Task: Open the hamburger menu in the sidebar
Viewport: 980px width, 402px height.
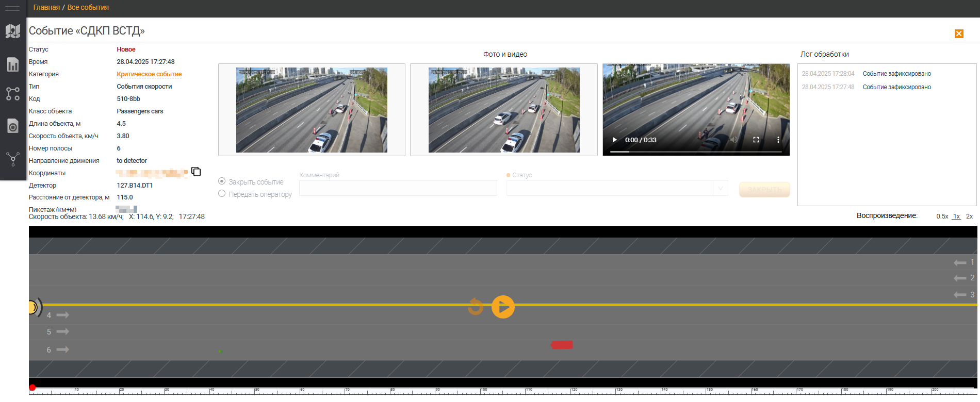Action: 12,8
